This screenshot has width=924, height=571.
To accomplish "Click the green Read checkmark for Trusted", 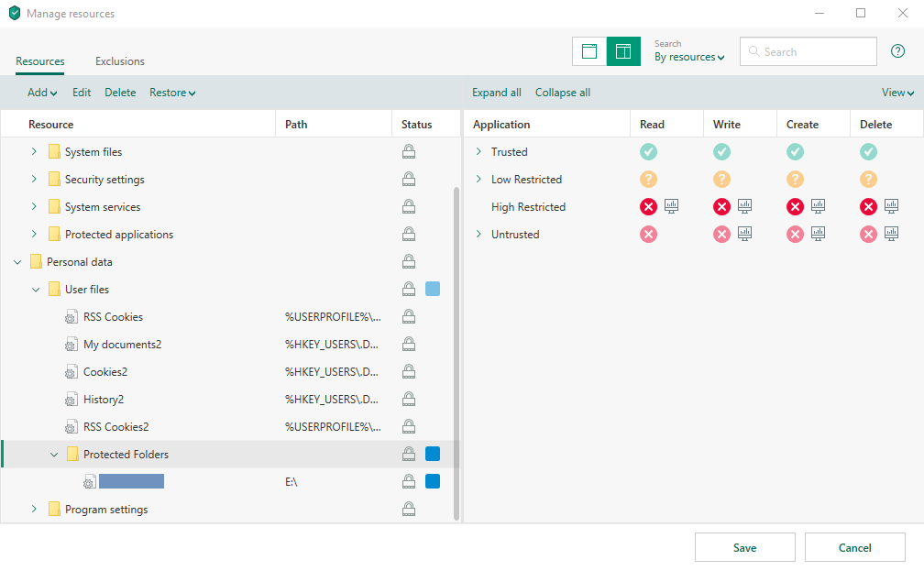I will coord(648,152).
